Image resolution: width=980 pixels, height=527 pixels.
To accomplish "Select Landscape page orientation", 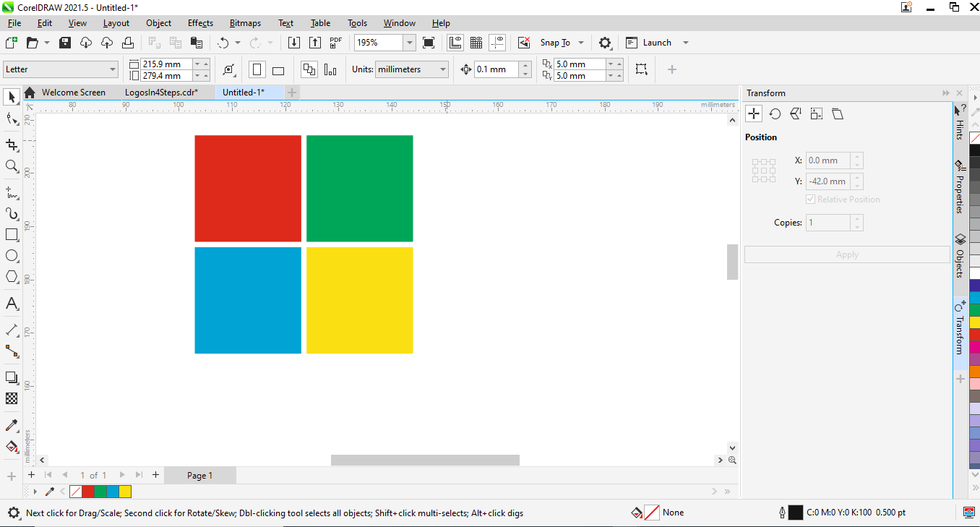I will pos(278,69).
